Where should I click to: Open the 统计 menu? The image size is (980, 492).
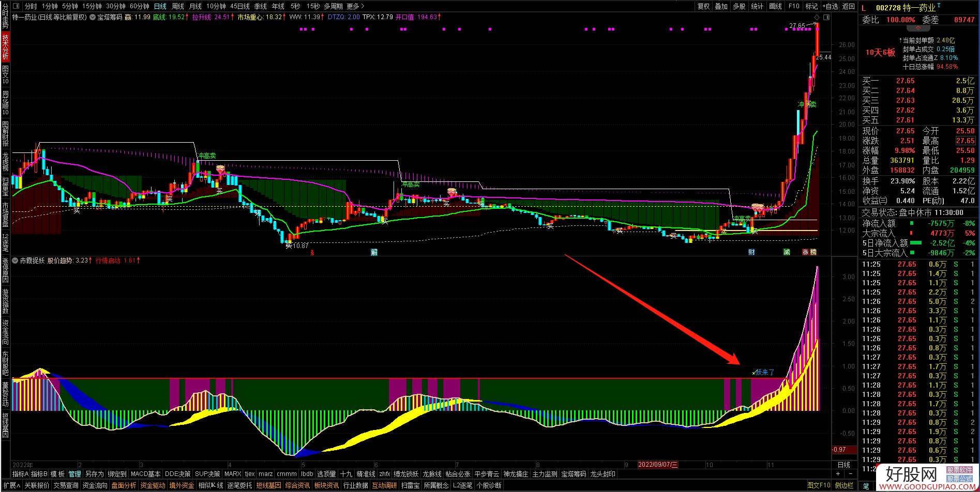coord(757,6)
